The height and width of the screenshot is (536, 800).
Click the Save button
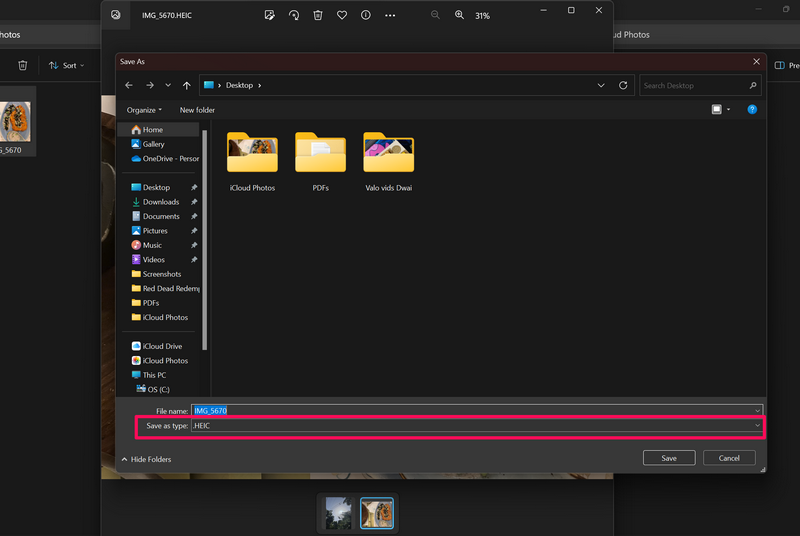(x=669, y=458)
